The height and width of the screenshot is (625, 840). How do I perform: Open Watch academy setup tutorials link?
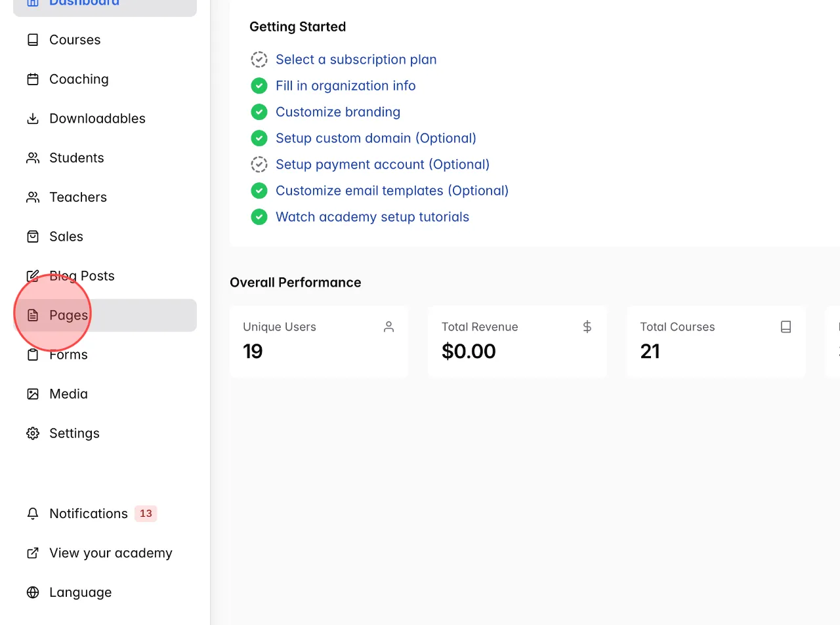373,217
